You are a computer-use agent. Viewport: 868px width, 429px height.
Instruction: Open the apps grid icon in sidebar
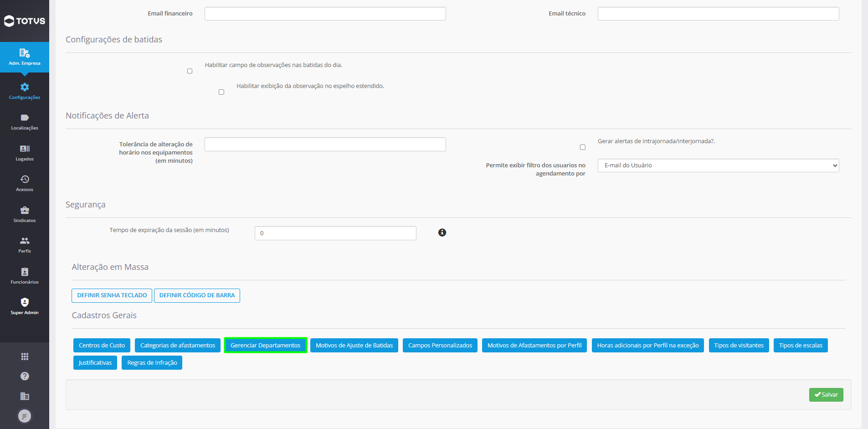25,357
